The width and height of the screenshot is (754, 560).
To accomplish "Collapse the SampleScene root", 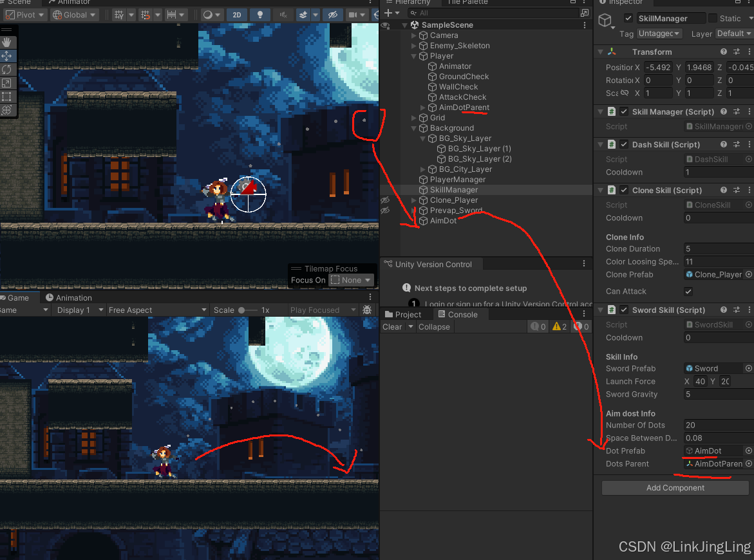I will 405,25.
